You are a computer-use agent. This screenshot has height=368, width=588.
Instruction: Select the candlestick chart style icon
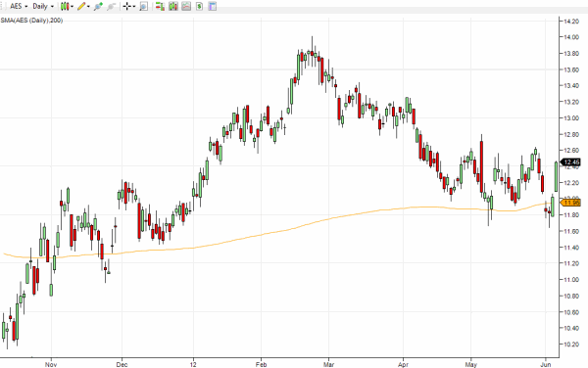(x=65, y=7)
